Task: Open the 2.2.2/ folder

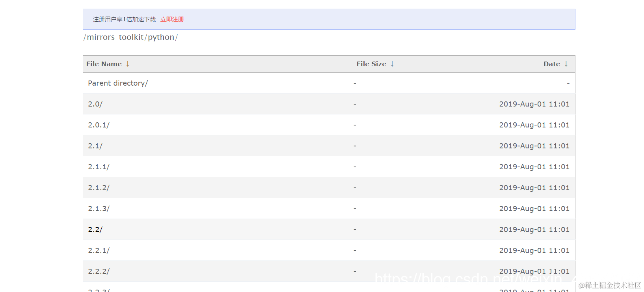Action: click(99, 271)
